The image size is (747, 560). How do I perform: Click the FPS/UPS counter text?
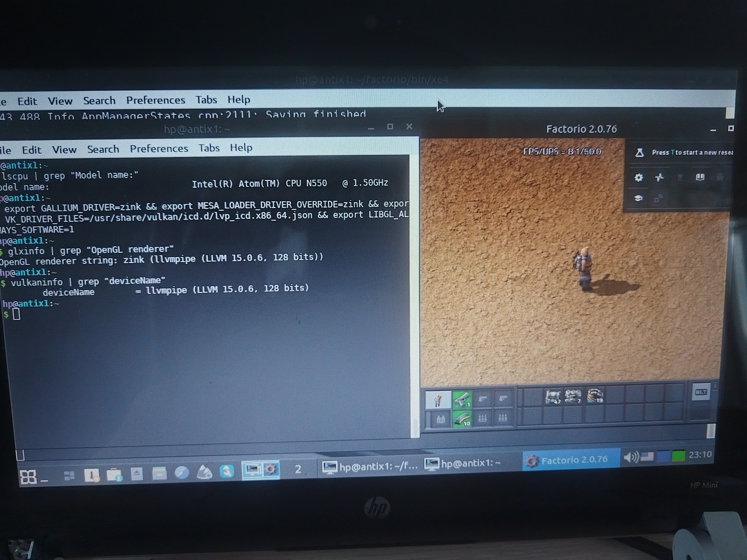pos(562,152)
